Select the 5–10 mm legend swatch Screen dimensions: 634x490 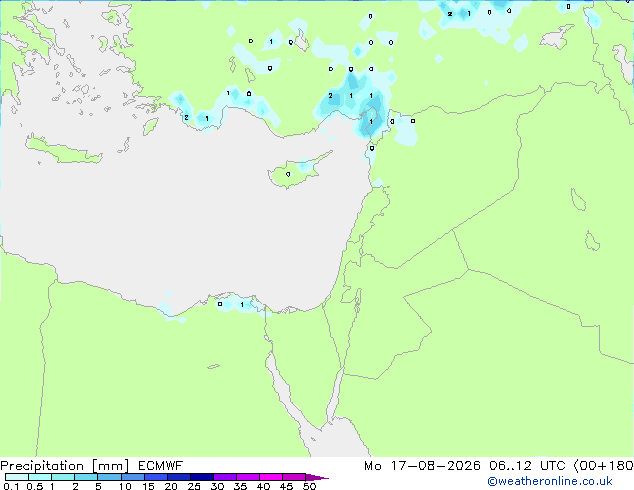tap(110, 477)
